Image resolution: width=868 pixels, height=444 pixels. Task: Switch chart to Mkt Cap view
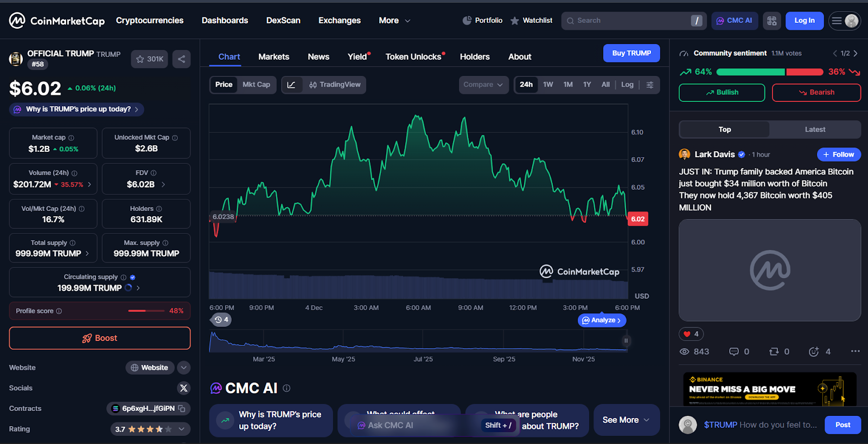pos(256,85)
